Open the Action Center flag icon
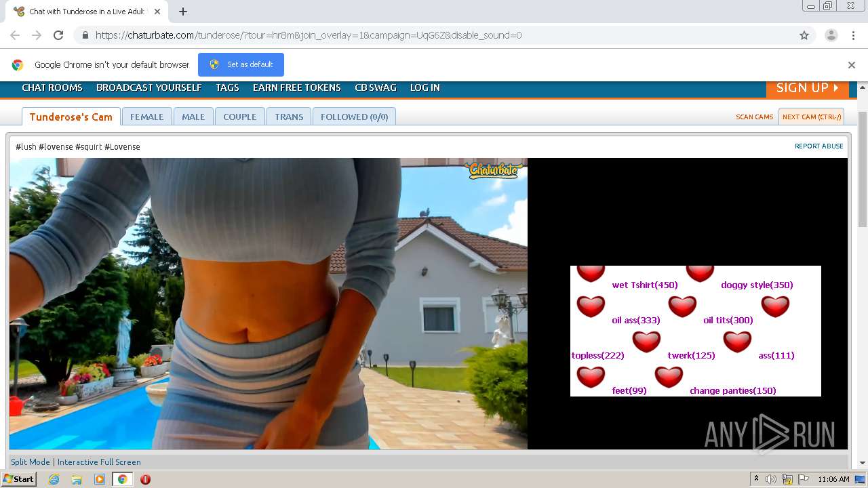 (804, 479)
